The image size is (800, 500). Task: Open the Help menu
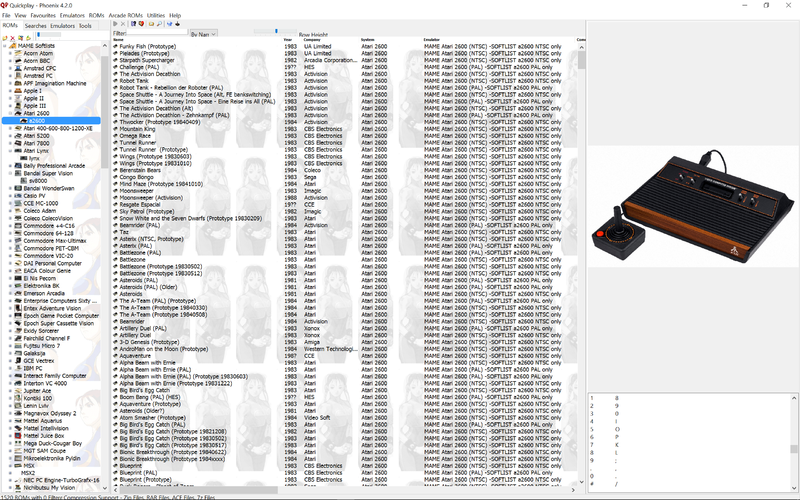click(x=175, y=15)
